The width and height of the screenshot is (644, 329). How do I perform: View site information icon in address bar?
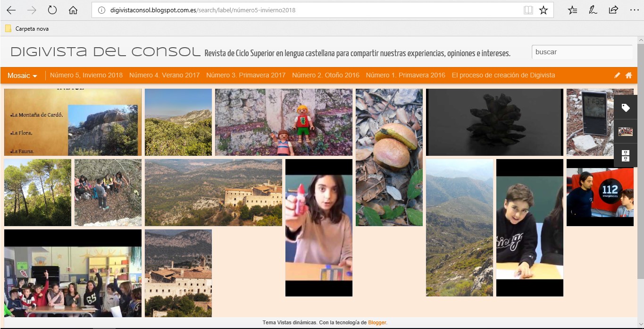[102, 10]
